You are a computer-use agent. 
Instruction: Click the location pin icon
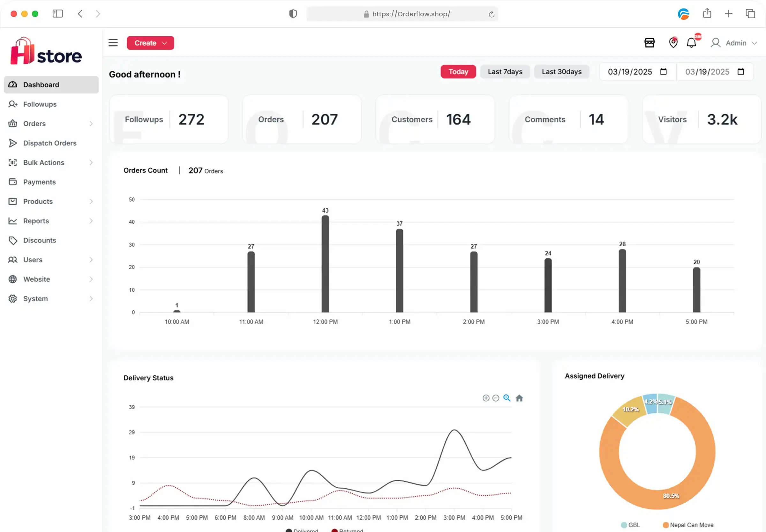673,42
